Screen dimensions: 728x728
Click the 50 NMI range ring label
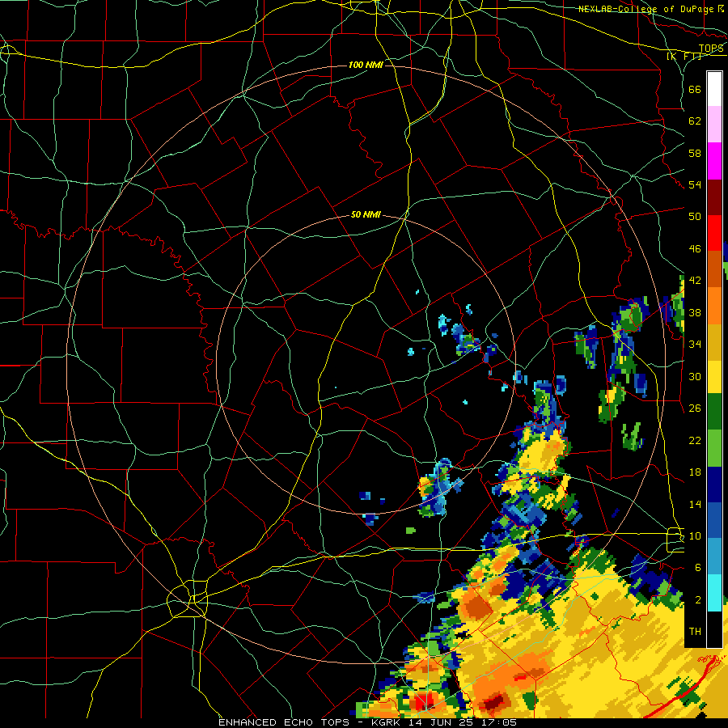(366, 214)
